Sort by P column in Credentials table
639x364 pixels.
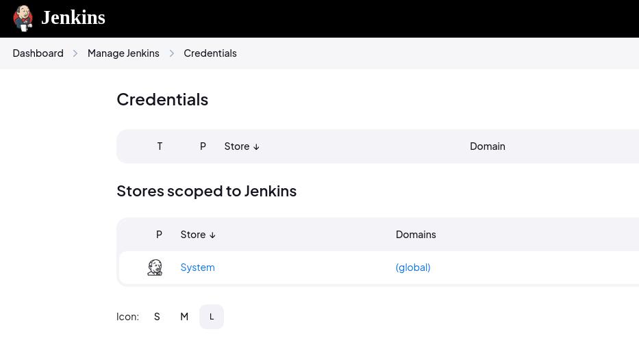[x=203, y=146]
